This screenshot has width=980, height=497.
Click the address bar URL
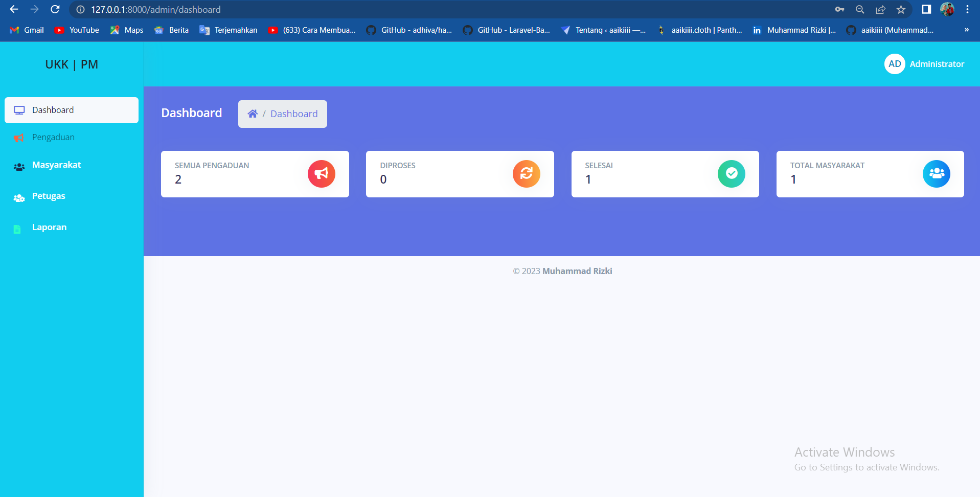[156, 10]
